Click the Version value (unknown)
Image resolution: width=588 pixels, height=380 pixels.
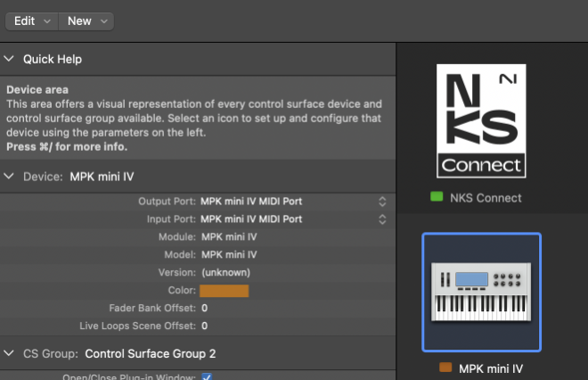pos(225,273)
